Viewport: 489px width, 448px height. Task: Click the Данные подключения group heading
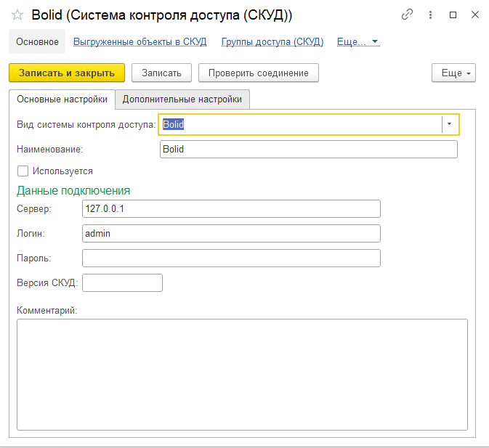(73, 191)
